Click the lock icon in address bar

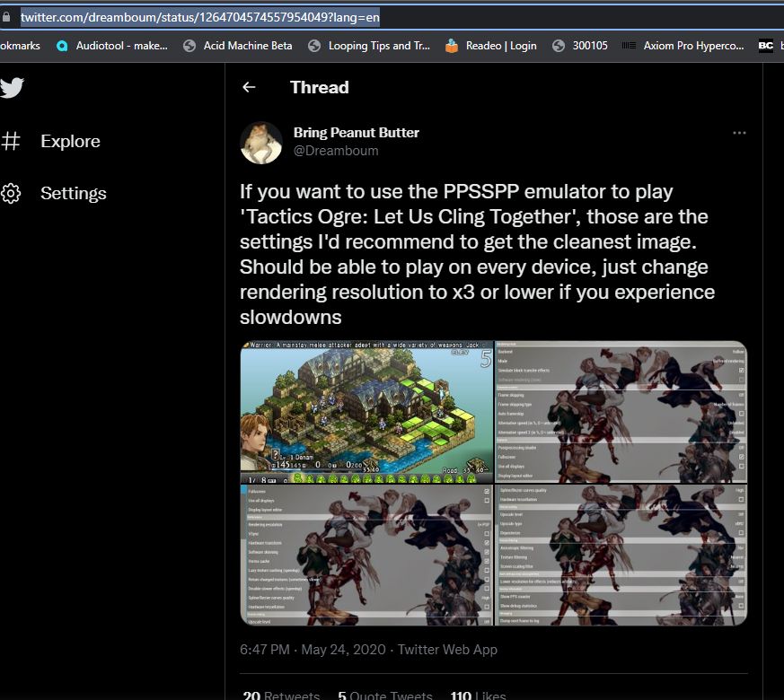click(x=6, y=17)
